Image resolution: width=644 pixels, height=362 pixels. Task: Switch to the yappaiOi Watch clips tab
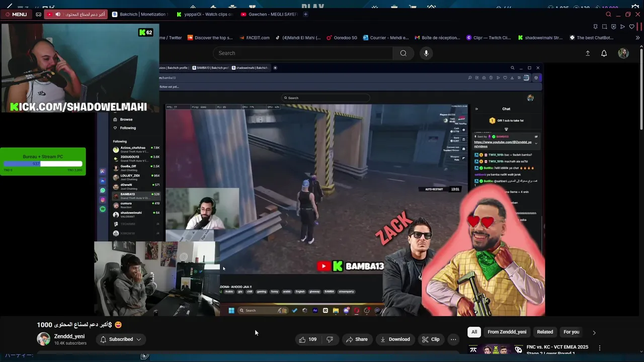tap(204, 14)
